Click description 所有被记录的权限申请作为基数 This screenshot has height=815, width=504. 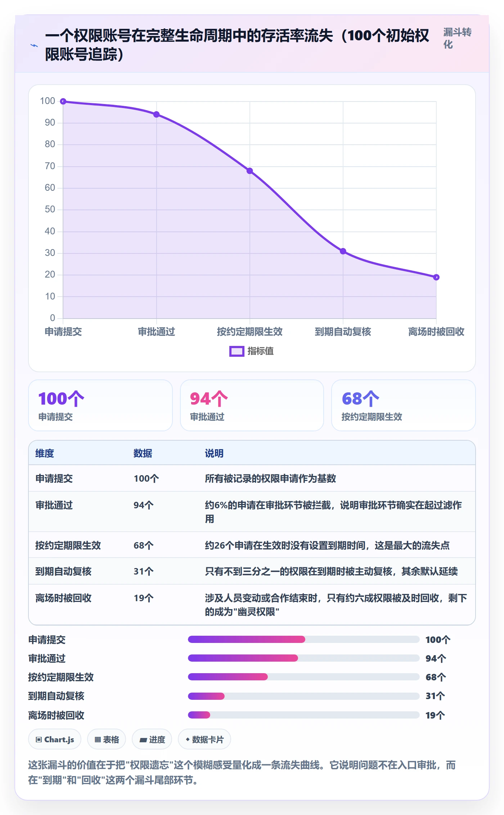coord(270,478)
